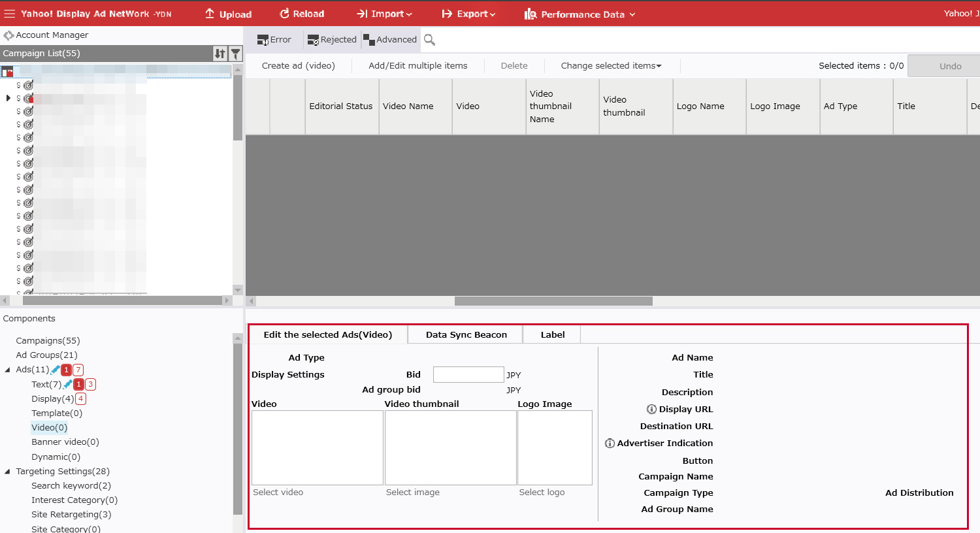Click the Import arrow icon
This screenshot has width=980, height=533.
(x=362, y=14)
